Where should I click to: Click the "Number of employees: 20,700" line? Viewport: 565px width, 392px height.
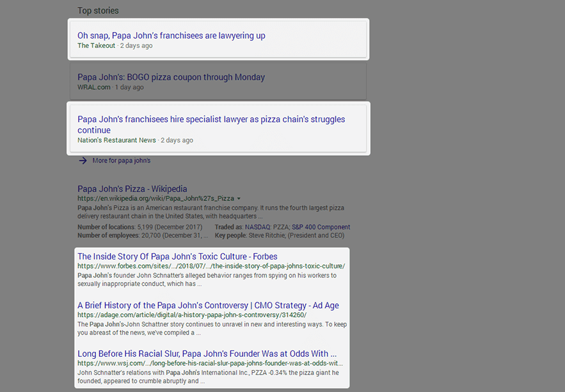coord(143,235)
